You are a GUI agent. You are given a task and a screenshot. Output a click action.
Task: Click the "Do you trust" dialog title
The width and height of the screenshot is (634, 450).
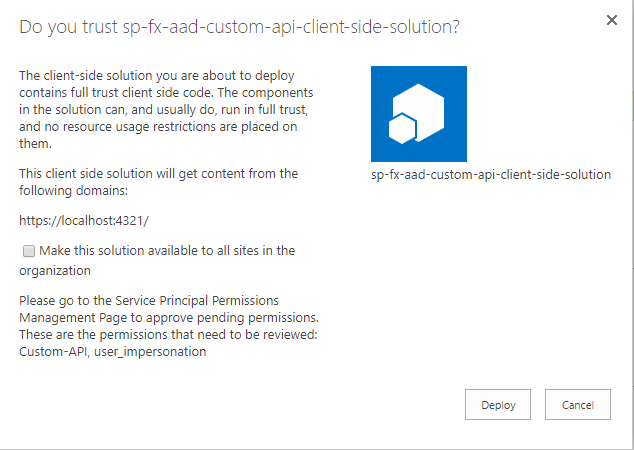(239, 27)
